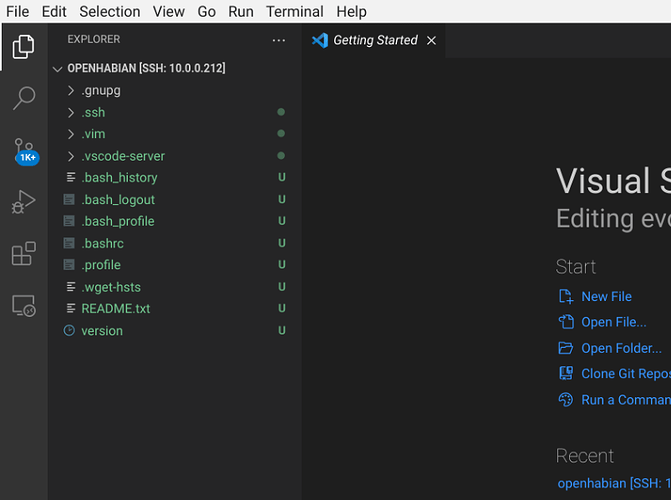This screenshot has width=671, height=500.
Task: Click the Open Folder... link
Action: (x=621, y=348)
